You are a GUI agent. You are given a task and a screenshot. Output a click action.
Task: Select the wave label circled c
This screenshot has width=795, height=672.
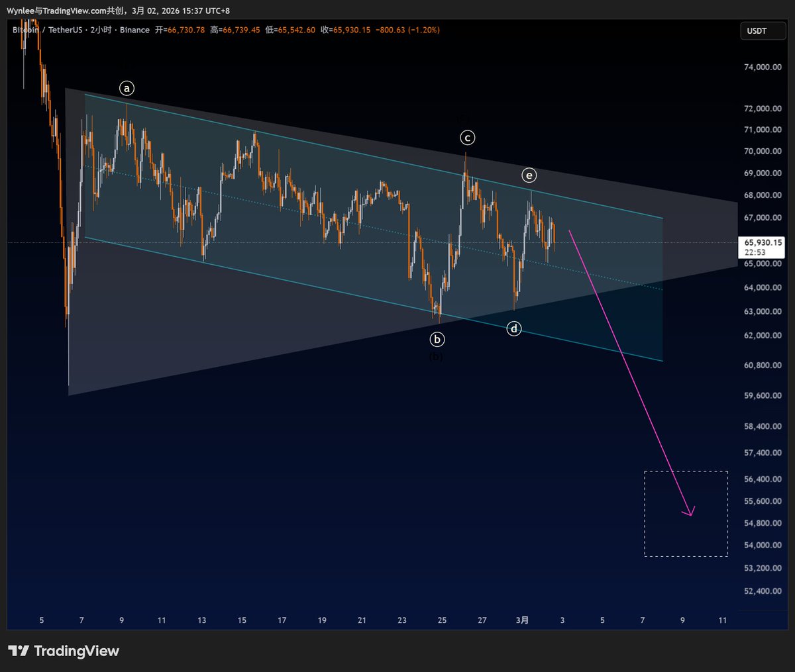tap(468, 138)
